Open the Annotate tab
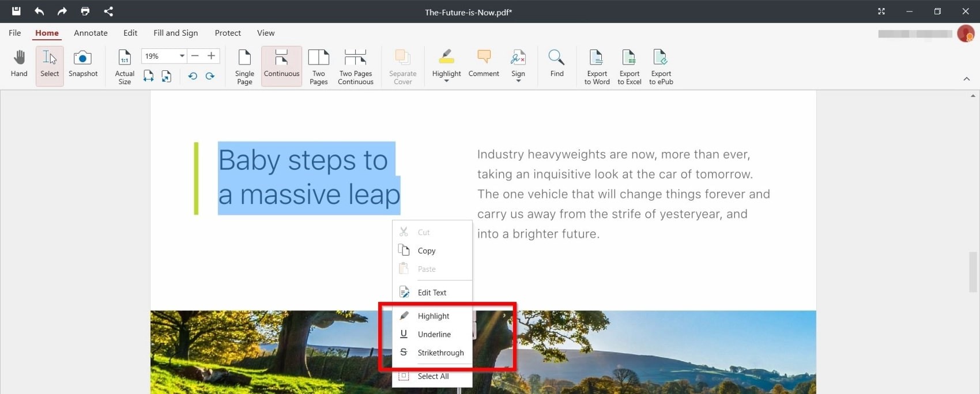This screenshot has width=980, height=394. tap(91, 33)
